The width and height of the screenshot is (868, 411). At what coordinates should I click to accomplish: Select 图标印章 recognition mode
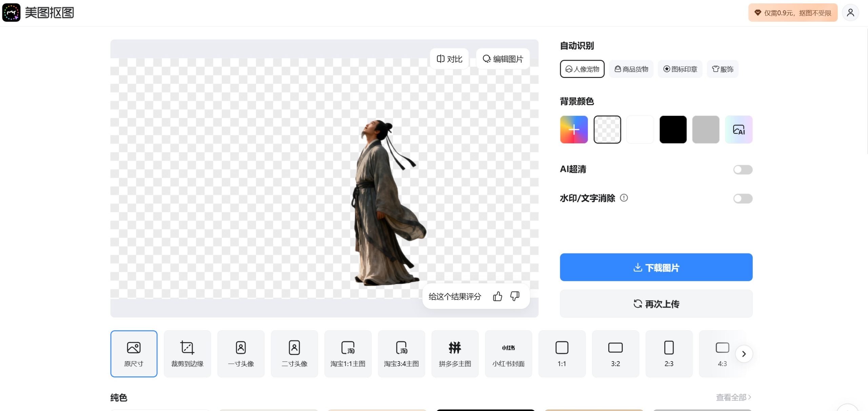(x=680, y=69)
